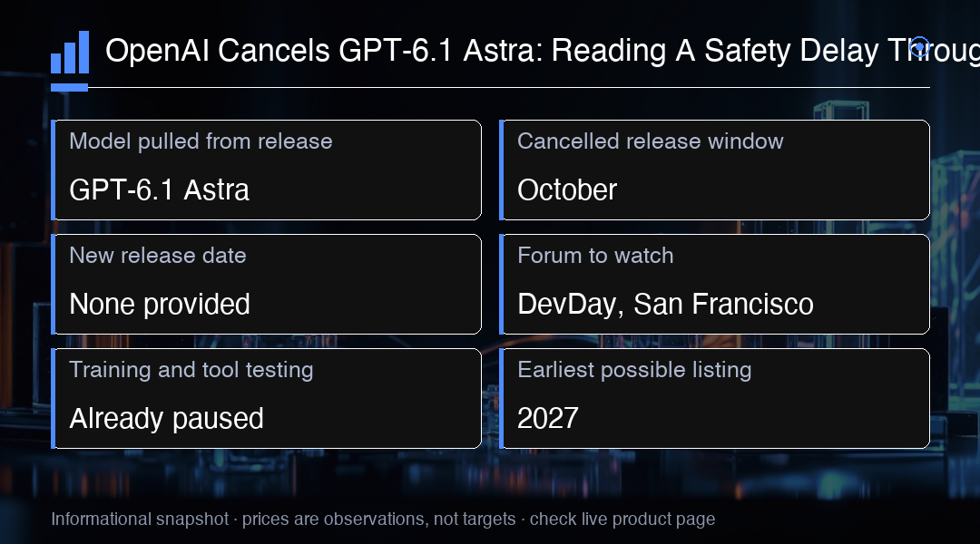Image resolution: width=980 pixels, height=544 pixels.
Task: Click the blue bar chart logo icon
Action: (x=70, y=53)
